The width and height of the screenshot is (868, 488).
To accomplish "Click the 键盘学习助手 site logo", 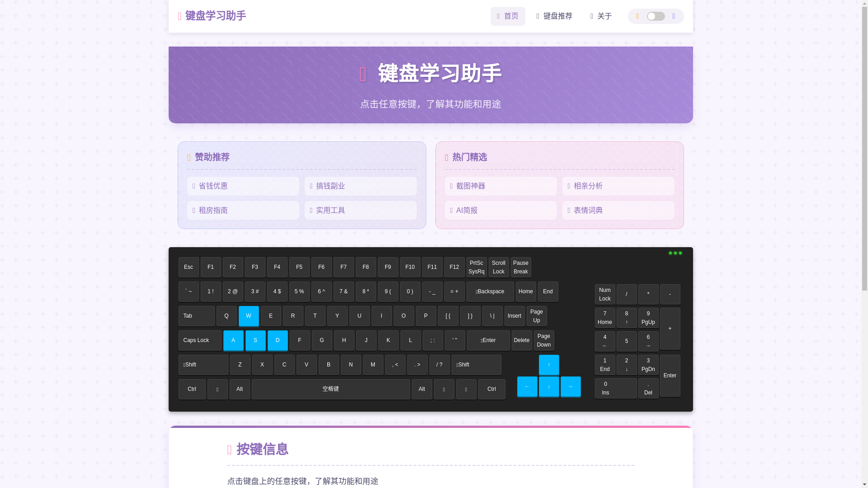I will (212, 16).
